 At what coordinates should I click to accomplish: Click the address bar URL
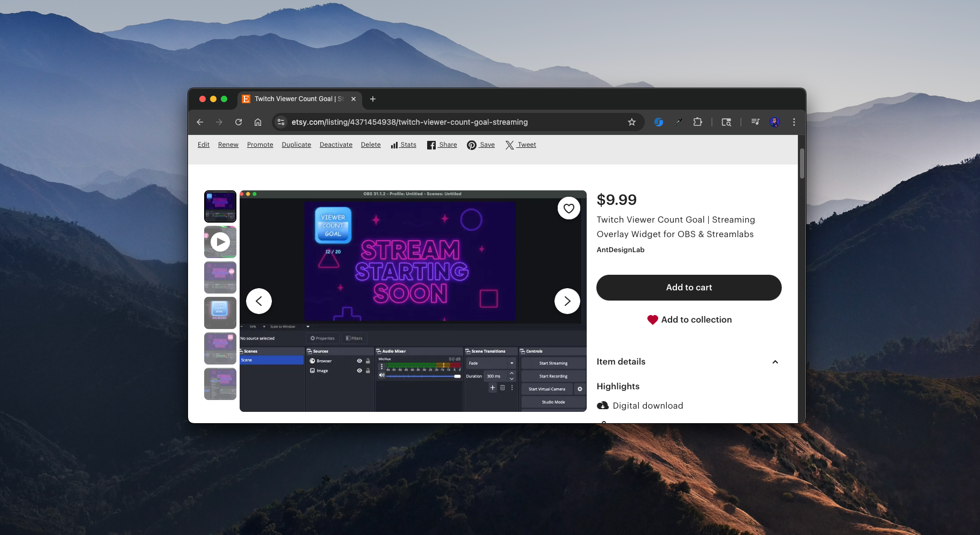click(x=409, y=122)
